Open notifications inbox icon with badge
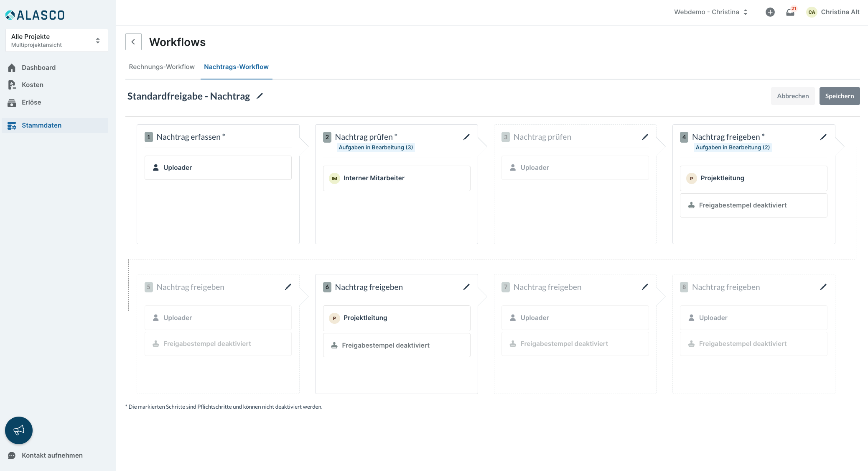The width and height of the screenshot is (868, 471). pos(790,12)
